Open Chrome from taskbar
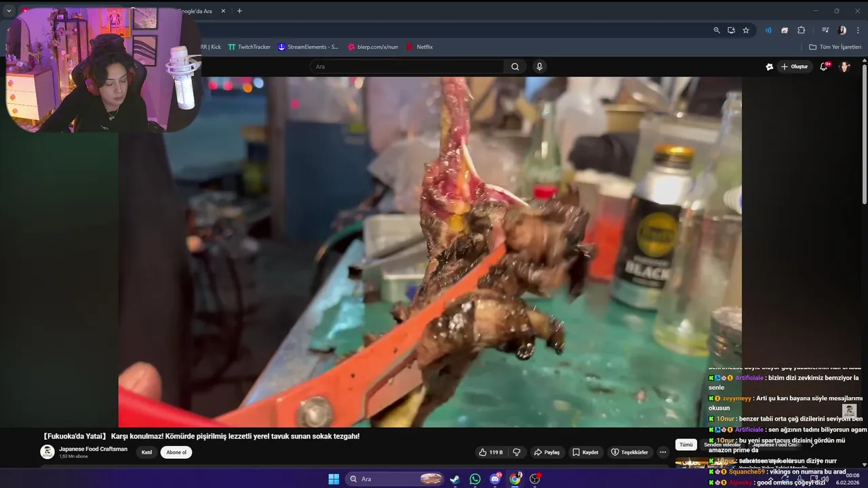The image size is (868, 488). (x=515, y=479)
